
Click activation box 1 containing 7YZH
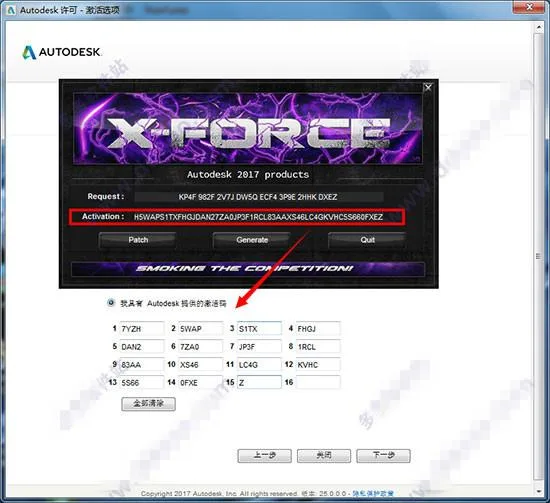tap(141, 329)
